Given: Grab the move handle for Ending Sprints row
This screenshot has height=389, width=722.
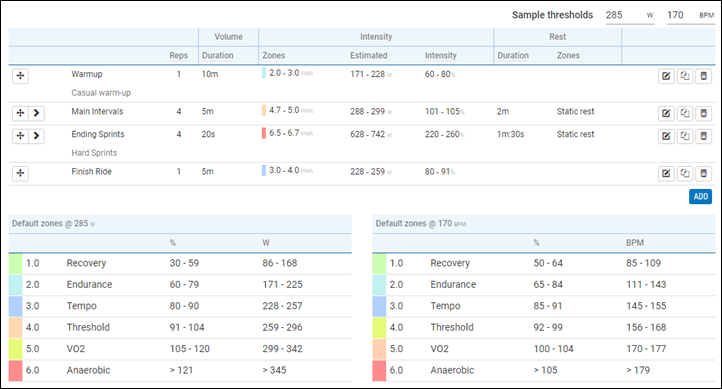Looking at the screenshot, I should [x=20, y=136].
